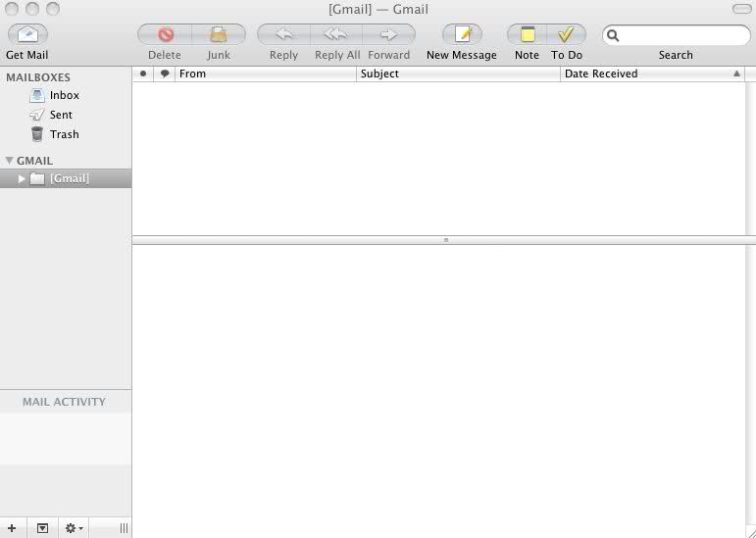
Task: Click the Reply All icon
Action: (336, 34)
